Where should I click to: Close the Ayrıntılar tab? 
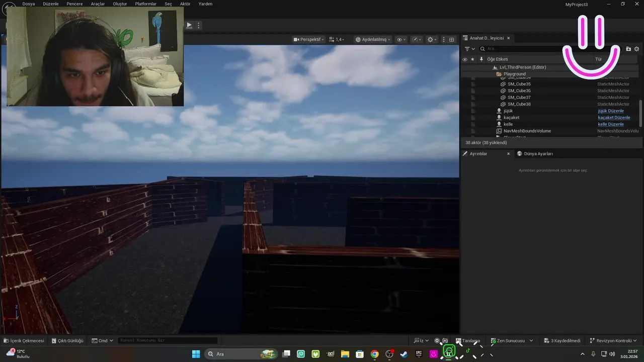pos(508,154)
